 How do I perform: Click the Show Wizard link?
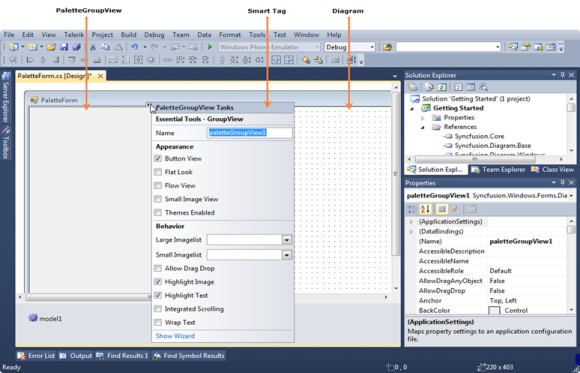coord(175,336)
